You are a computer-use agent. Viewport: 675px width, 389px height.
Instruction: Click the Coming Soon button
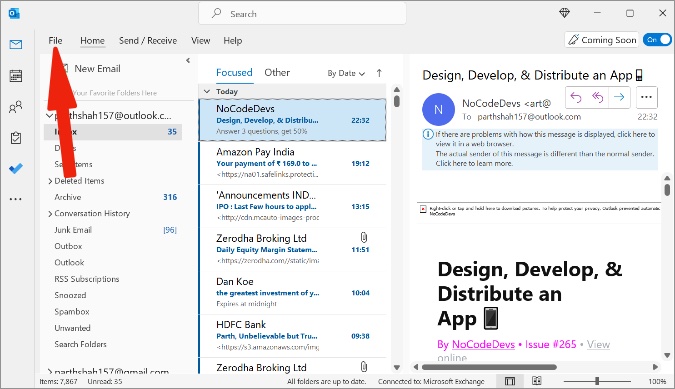pos(602,40)
